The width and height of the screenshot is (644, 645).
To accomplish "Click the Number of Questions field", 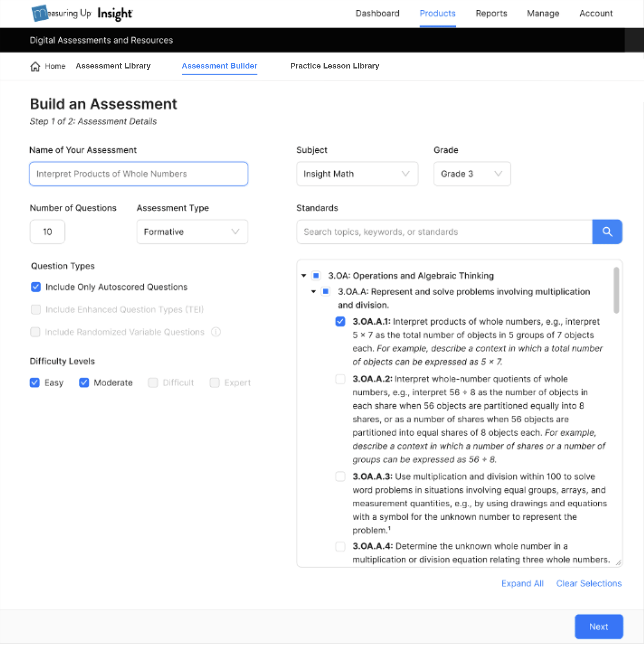I will click(47, 232).
